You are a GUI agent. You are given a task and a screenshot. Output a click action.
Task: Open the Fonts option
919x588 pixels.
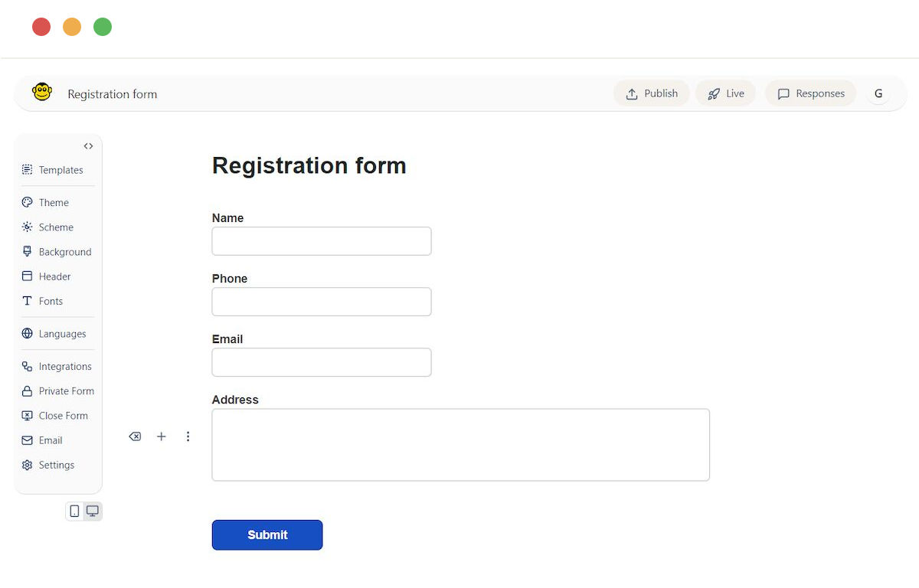pyautogui.click(x=43, y=301)
